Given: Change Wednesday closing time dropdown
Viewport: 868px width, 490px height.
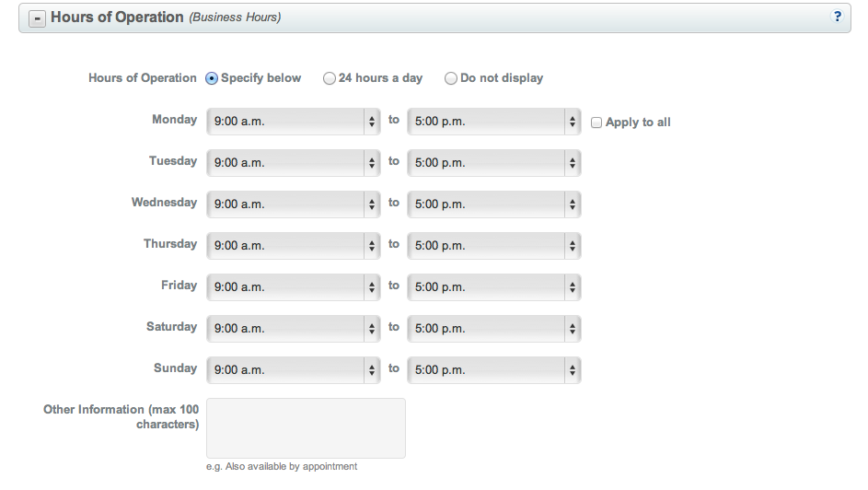Looking at the screenshot, I should [x=494, y=204].
